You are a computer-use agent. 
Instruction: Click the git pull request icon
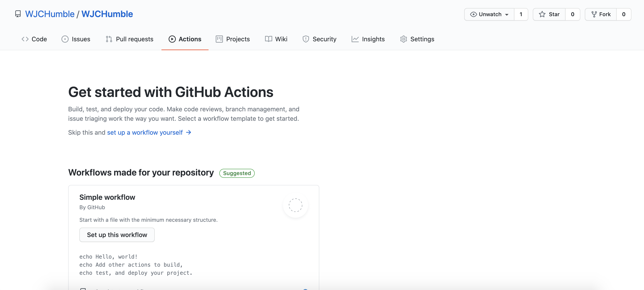(109, 39)
